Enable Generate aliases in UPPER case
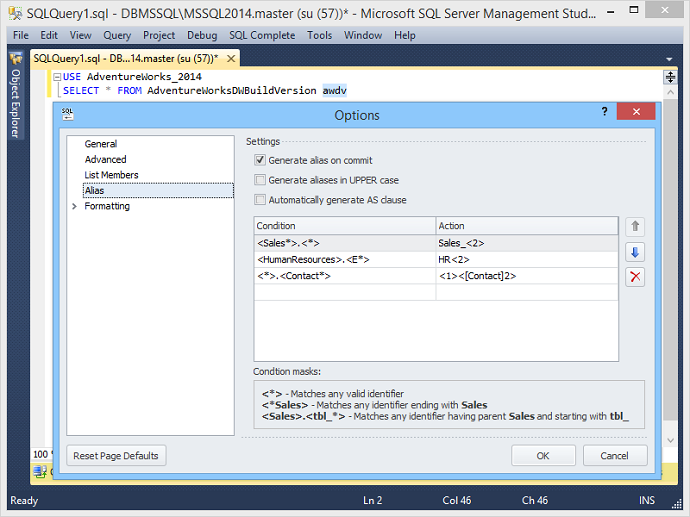The height and width of the screenshot is (517, 690). pos(260,180)
